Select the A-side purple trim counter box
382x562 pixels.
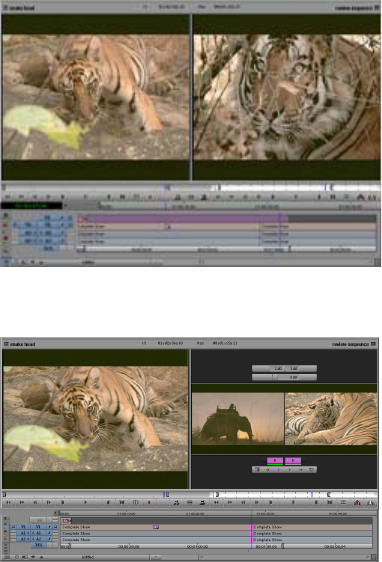[275, 461]
